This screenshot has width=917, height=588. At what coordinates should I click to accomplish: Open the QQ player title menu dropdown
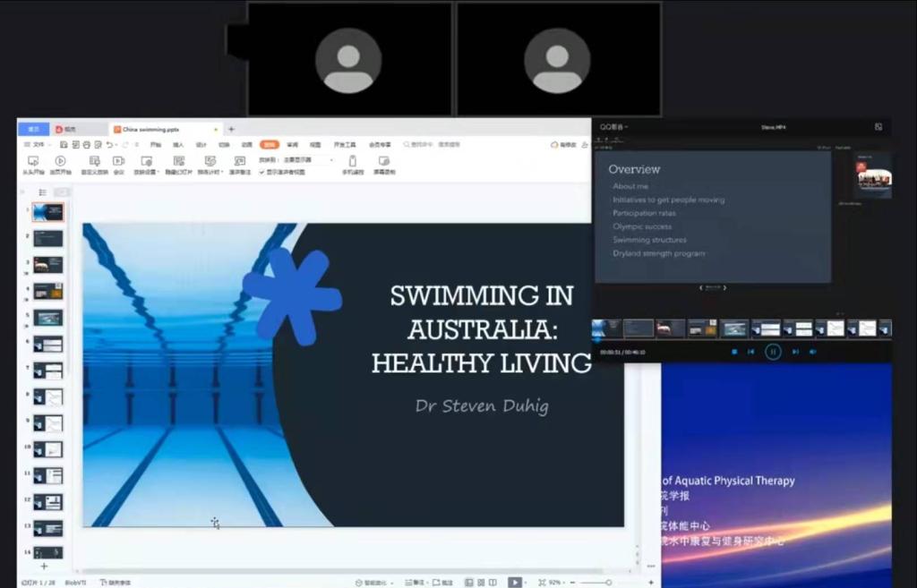(614, 127)
